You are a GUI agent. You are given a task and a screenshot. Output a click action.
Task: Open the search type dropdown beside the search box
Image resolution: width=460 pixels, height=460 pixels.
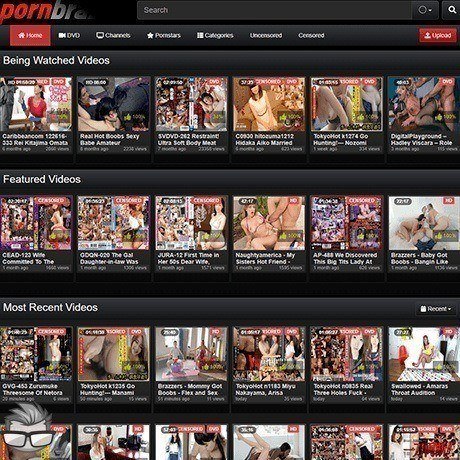pyautogui.click(x=425, y=10)
